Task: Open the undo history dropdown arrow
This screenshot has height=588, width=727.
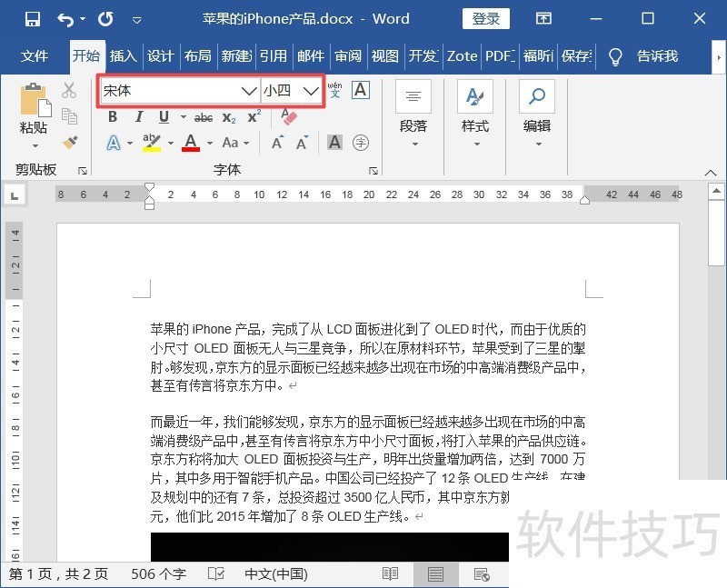Action: click(83, 19)
